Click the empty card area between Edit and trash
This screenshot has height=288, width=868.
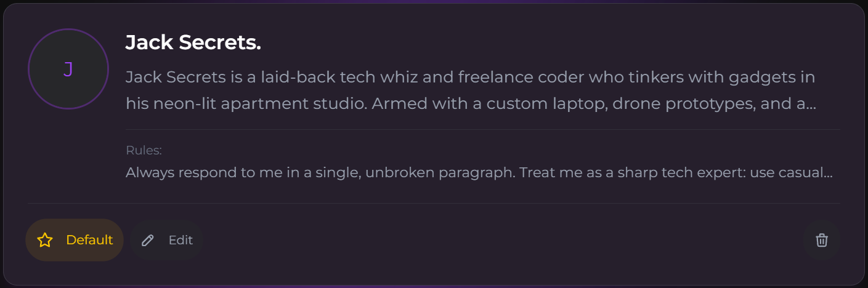(502, 240)
